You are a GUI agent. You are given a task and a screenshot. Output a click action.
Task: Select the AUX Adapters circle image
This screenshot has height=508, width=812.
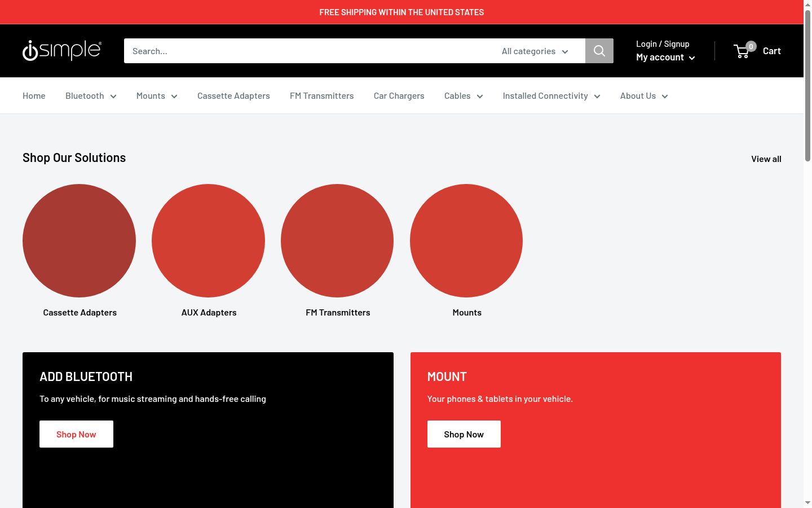click(x=208, y=240)
